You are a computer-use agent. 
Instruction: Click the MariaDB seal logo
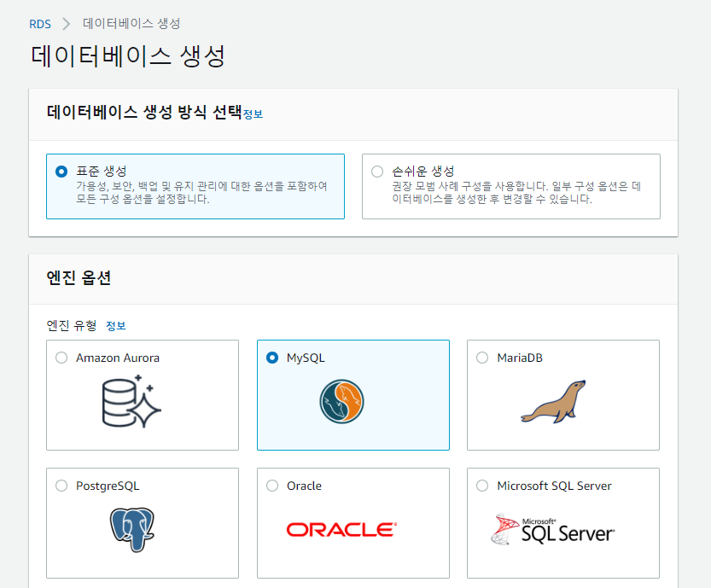[553, 402]
